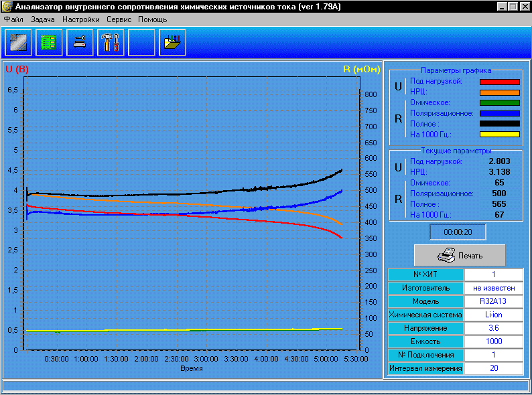Image resolution: width=532 pixels, height=395 pixels.
Task: Click the Текущие параметры group title
Action: coord(456,151)
